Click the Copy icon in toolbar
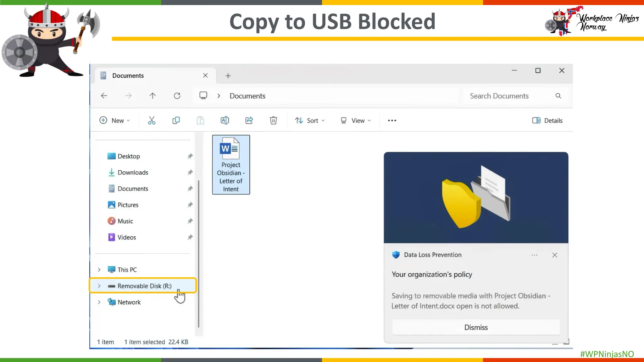 click(x=176, y=120)
